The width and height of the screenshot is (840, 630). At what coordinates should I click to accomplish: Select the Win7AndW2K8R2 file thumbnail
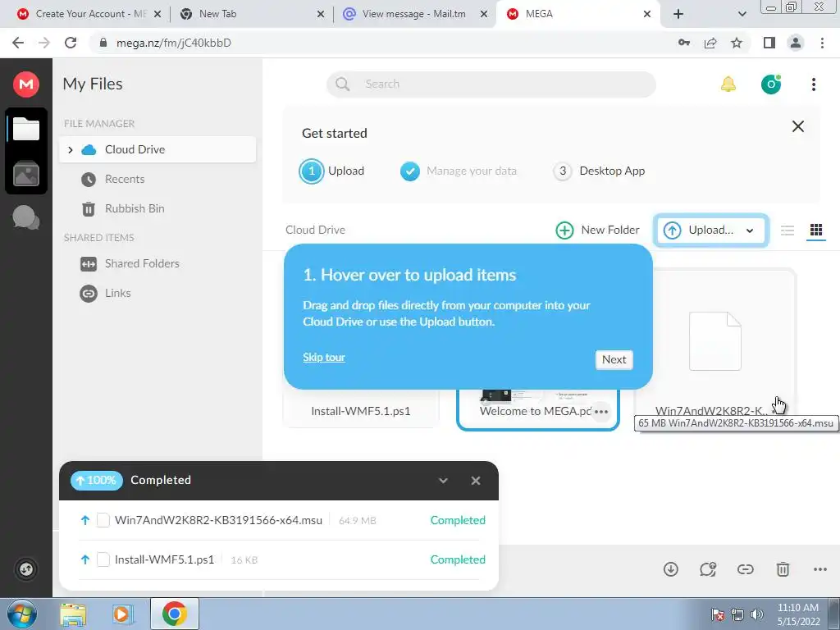point(715,343)
